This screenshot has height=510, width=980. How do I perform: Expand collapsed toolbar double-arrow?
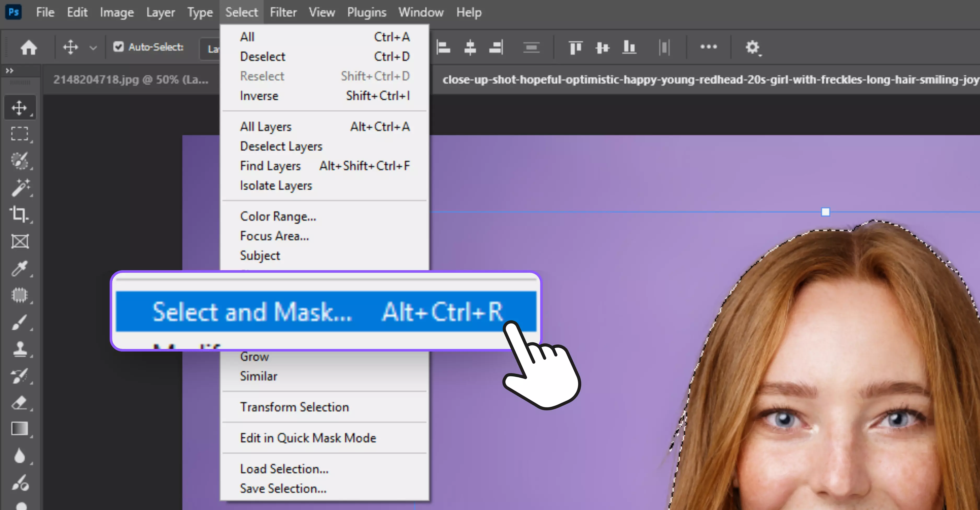(9, 70)
